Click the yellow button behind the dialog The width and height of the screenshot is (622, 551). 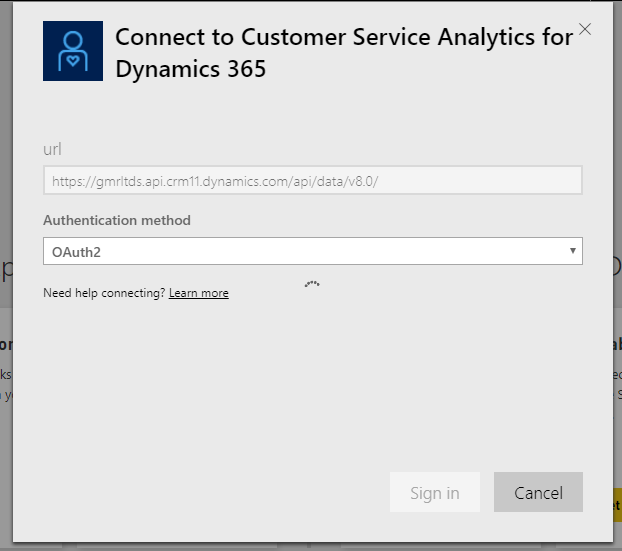coord(616,506)
